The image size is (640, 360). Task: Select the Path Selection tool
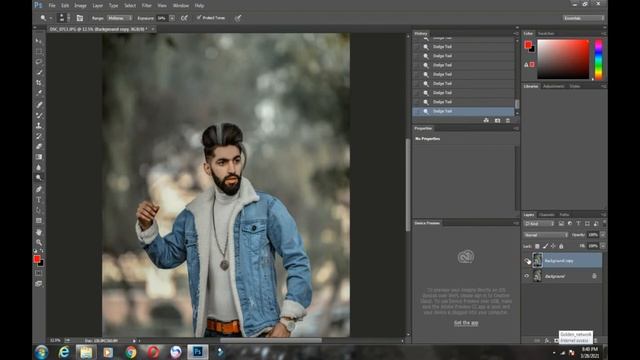point(39,210)
